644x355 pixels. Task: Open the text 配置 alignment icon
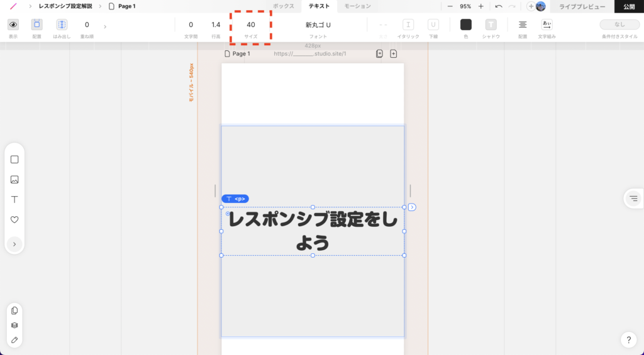point(523,25)
